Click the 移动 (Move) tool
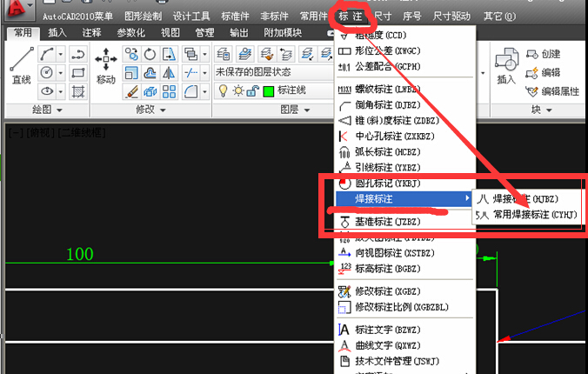The width and height of the screenshot is (588, 374). point(105,63)
